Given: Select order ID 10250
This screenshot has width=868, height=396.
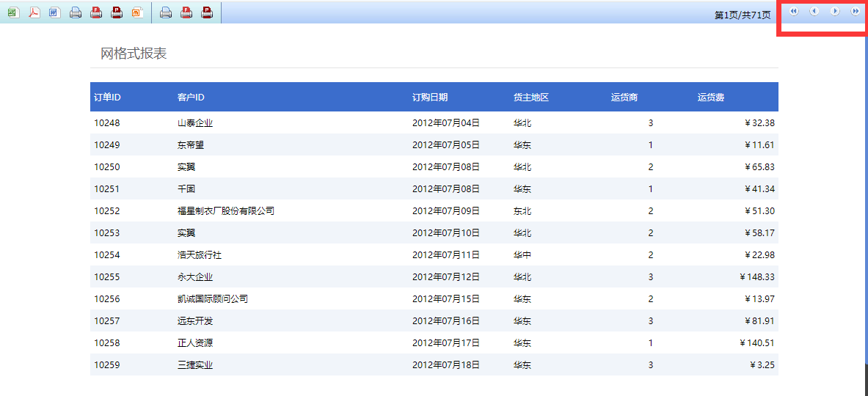Looking at the screenshot, I should [x=107, y=167].
